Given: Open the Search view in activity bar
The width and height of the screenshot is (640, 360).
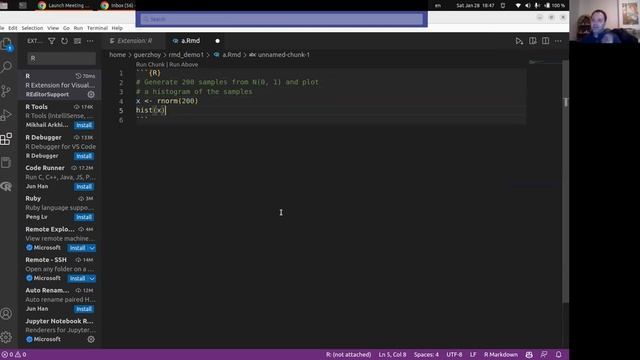Looking at the screenshot, I should pos(7,67).
